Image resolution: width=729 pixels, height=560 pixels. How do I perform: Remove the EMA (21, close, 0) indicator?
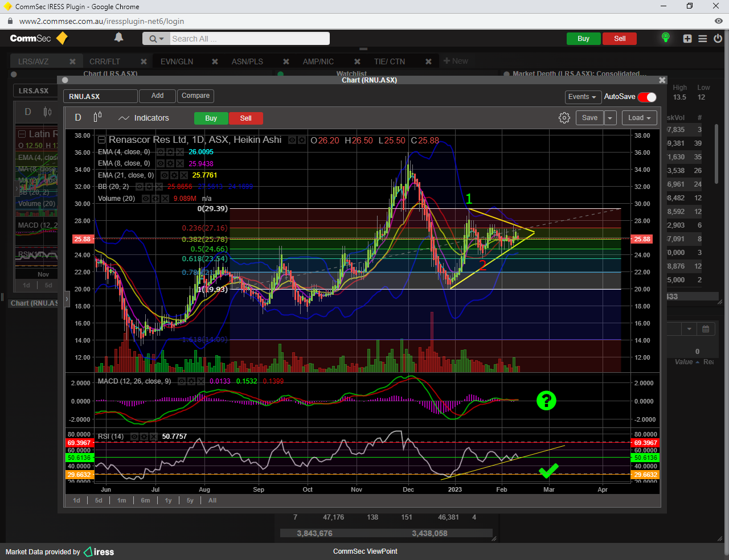[x=183, y=175]
